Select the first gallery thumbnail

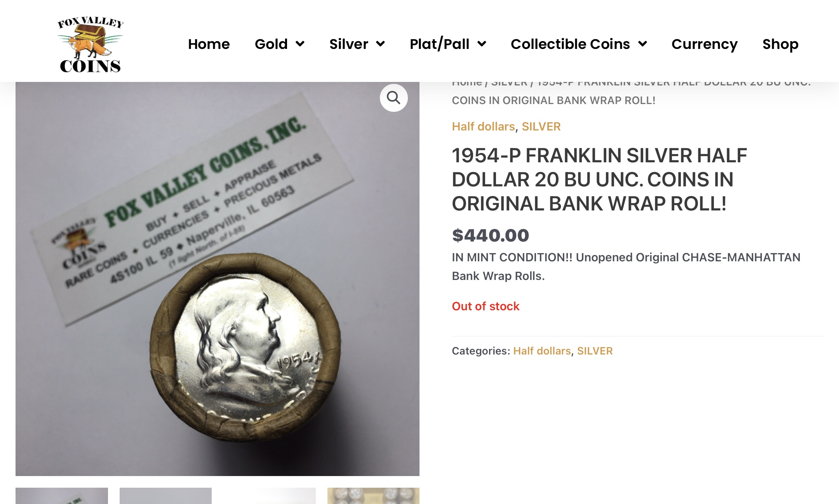pyautogui.click(x=62, y=496)
